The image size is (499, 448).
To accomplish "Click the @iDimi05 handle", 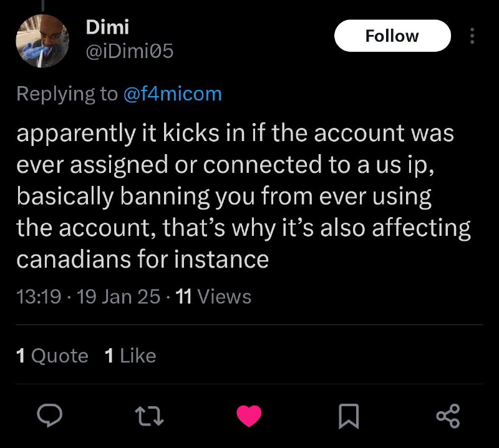I will pyautogui.click(x=129, y=52).
